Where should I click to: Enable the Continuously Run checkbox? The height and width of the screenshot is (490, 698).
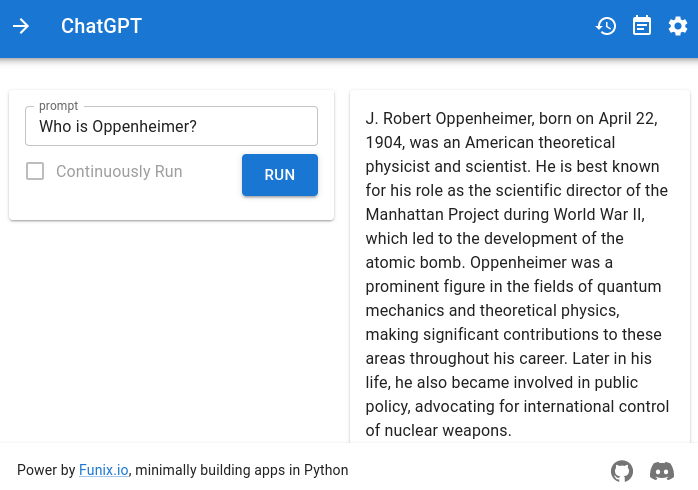(35, 171)
